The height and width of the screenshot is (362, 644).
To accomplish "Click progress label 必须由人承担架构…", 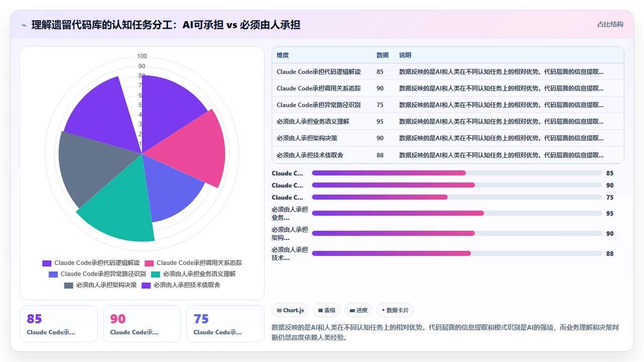I will pos(290,233).
